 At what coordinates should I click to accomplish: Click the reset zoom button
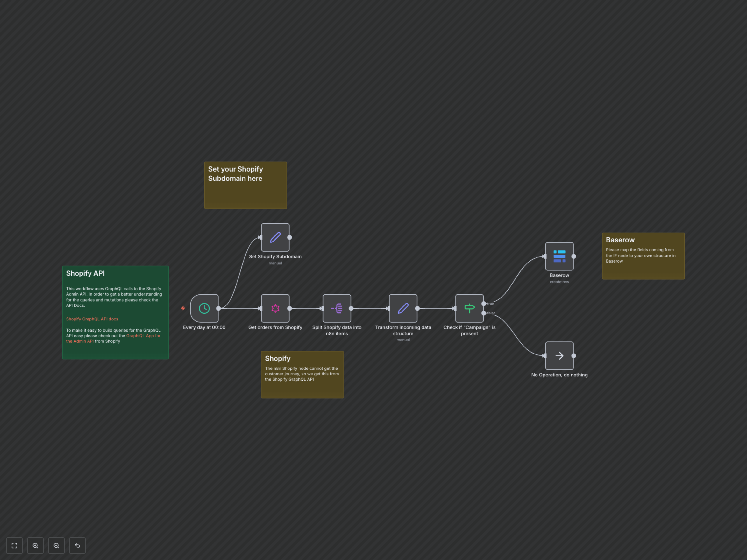[x=77, y=545]
